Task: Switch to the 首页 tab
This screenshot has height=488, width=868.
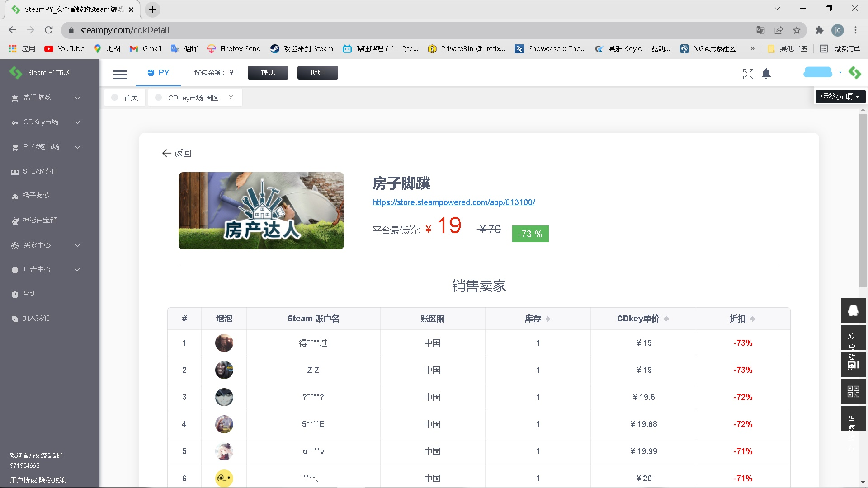Action: tap(131, 98)
